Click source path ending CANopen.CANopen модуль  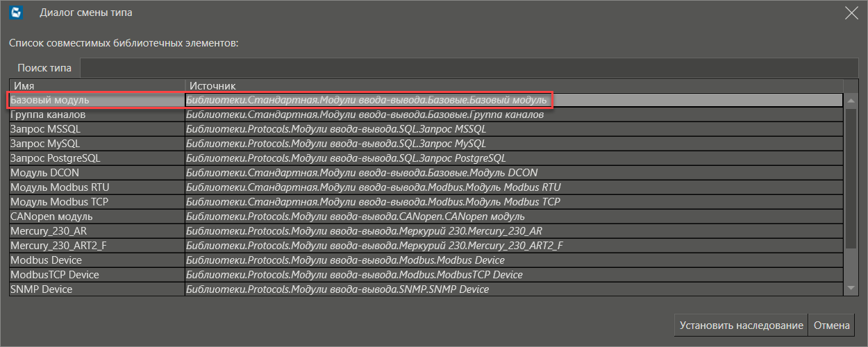tap(356, 217)
